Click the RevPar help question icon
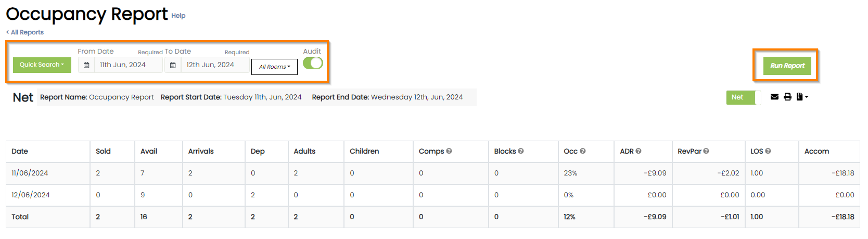The image size is (868, 239). [x=706, y=151]
